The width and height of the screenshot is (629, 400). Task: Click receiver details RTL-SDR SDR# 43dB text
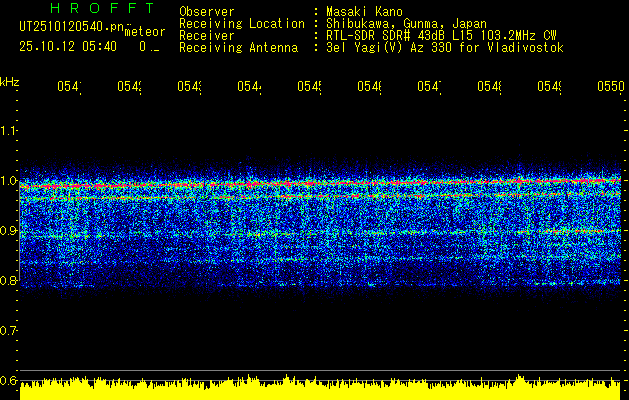[x=388, y=36]
